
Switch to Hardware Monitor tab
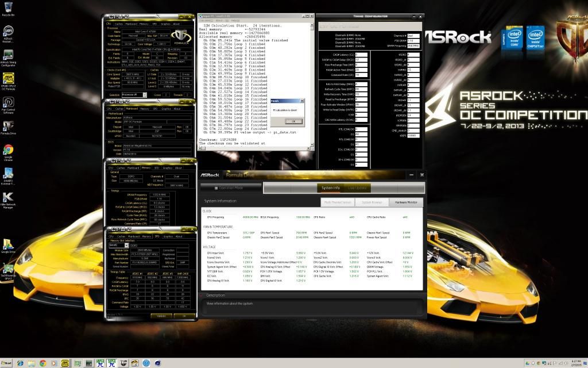[x=406, y=202]
